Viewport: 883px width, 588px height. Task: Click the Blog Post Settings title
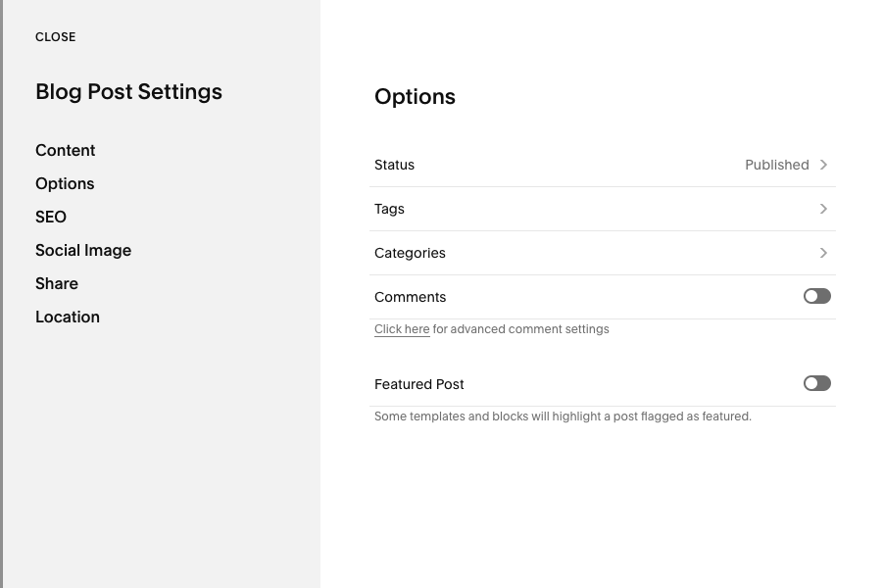tap(128, 92)
